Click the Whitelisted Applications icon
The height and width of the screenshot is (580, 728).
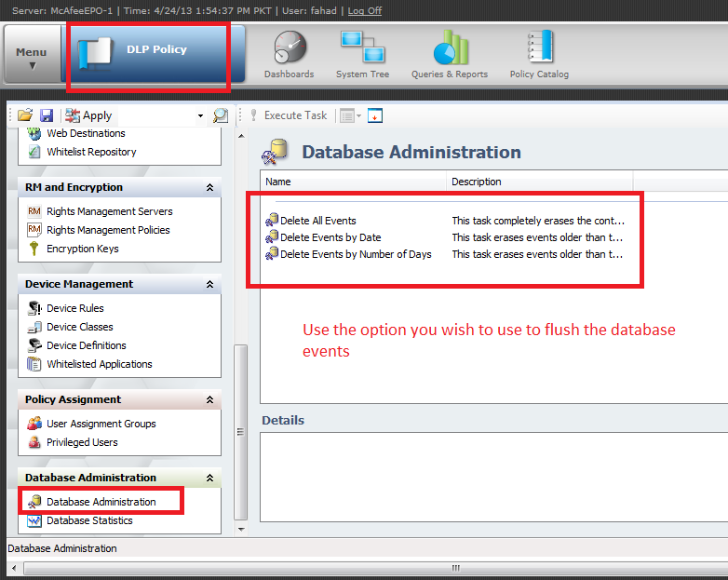pos(34,364)
